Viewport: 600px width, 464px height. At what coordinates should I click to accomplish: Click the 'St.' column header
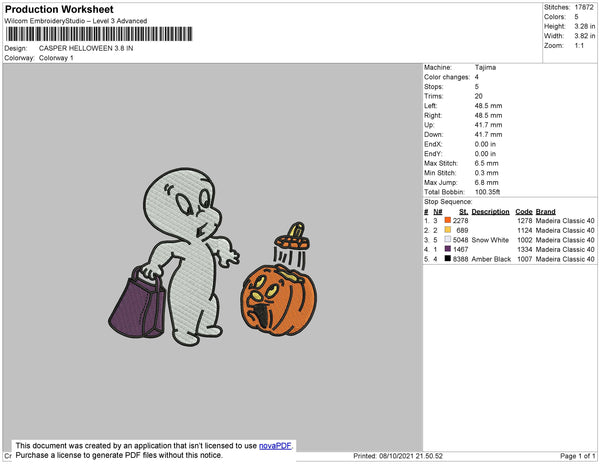click(463, 212)
